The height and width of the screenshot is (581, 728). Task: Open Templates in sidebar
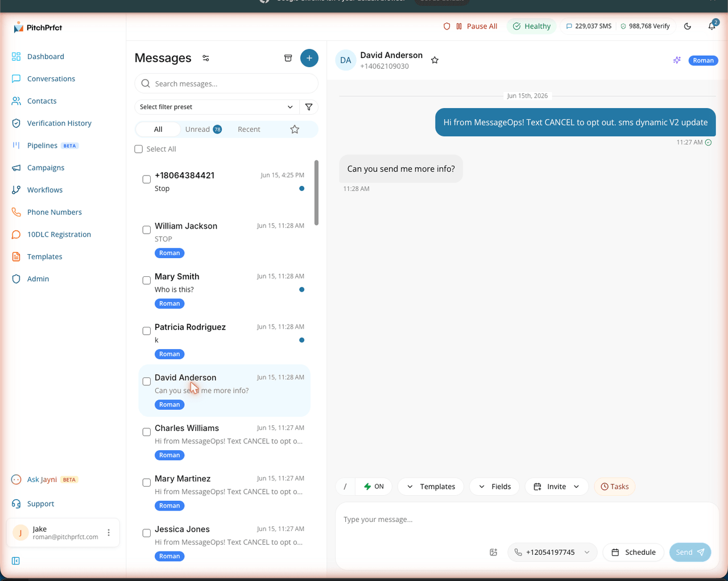coord(45,256)
